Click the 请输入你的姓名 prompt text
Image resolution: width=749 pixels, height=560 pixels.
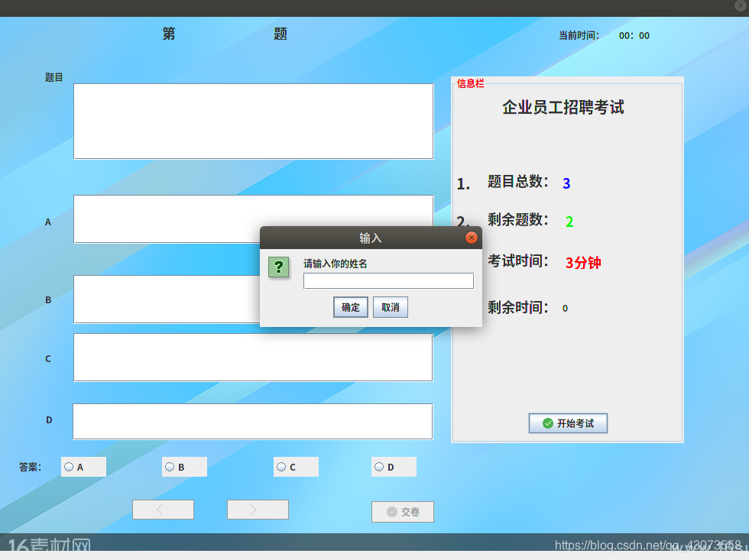tap(336, 264)
